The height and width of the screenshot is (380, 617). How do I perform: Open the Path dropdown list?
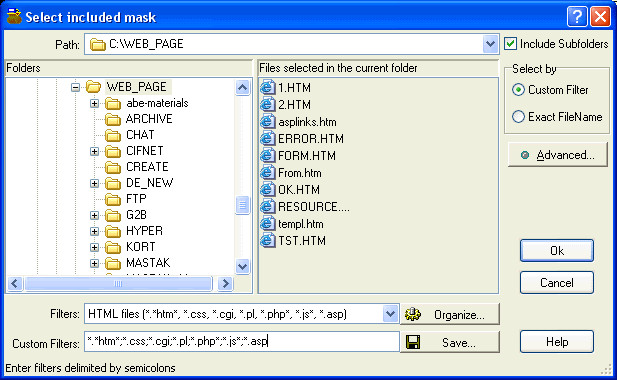(490, 44)
